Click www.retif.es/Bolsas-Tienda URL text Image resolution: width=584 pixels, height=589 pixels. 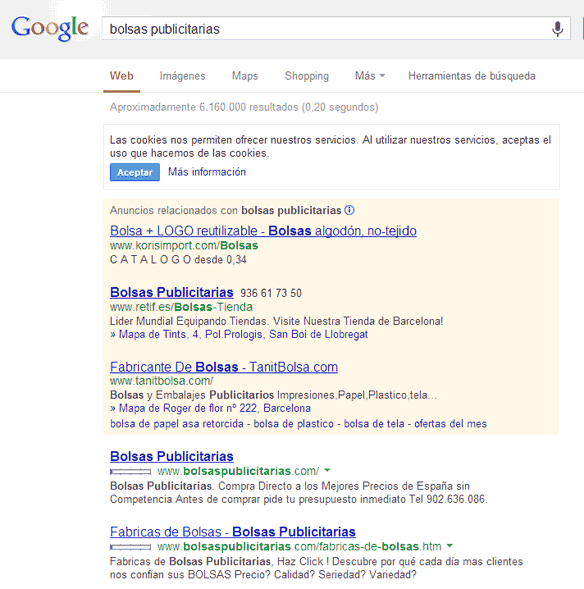coord(181,307)
